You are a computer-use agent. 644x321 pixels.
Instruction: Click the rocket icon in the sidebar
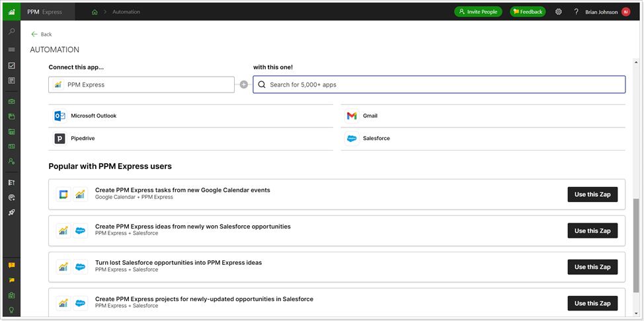11,212
